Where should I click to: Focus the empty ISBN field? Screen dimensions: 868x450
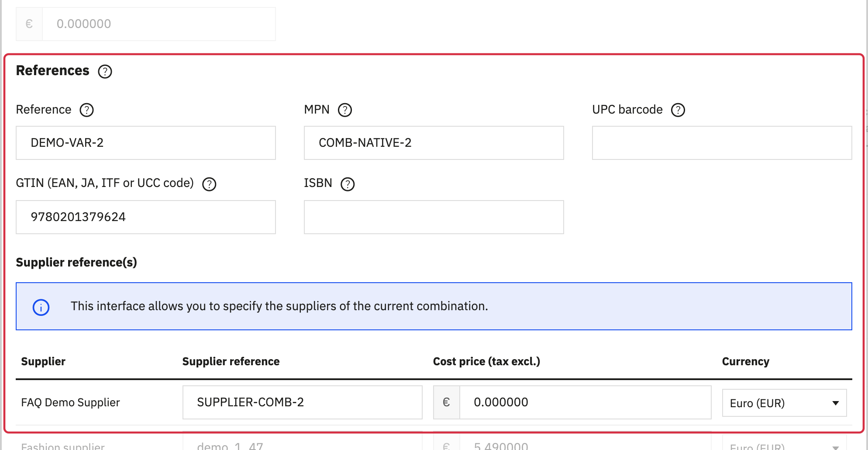pos(434,217)
